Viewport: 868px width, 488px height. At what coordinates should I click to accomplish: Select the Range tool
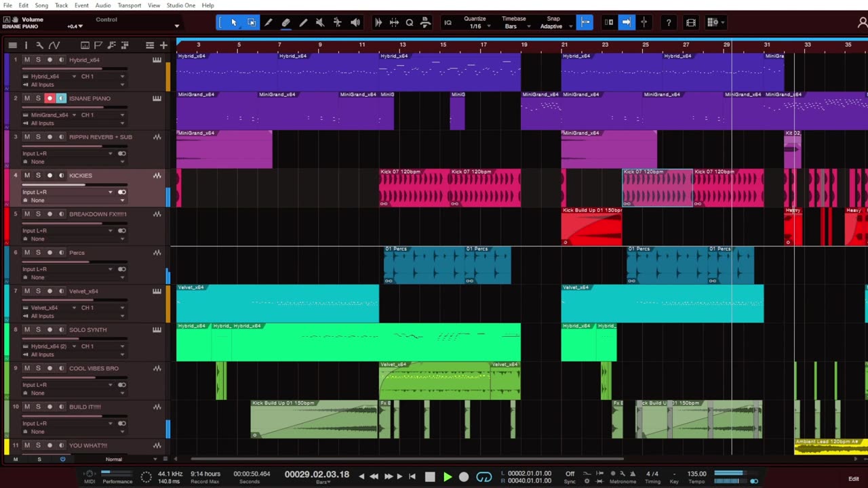pos(252,22)
